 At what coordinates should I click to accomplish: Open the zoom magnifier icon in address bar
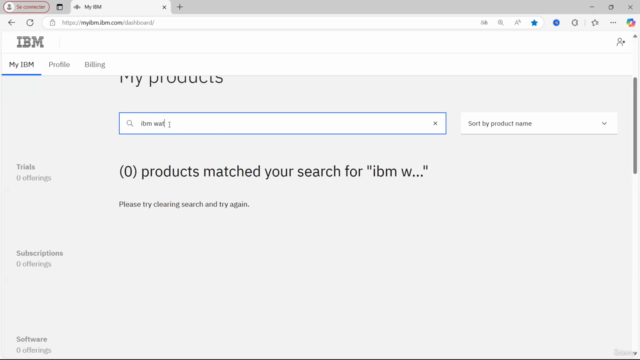(500, 22)
